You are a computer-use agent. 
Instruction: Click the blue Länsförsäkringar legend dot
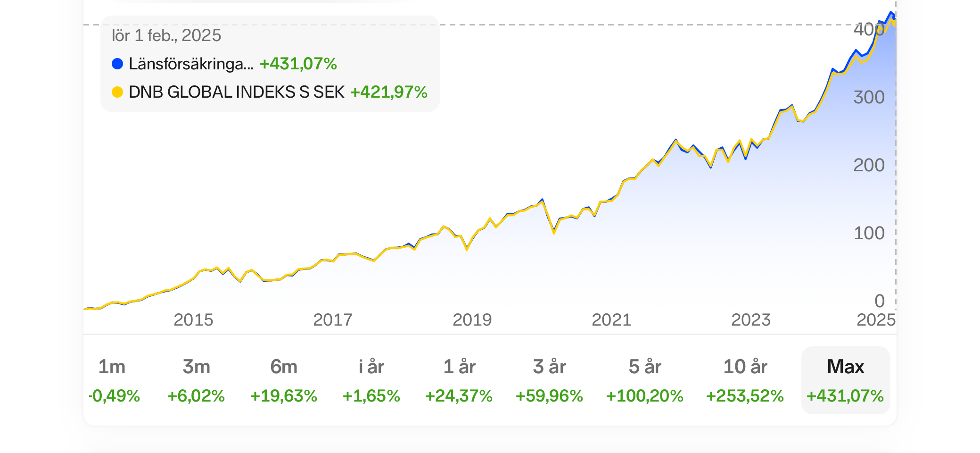tap(117, 64)
